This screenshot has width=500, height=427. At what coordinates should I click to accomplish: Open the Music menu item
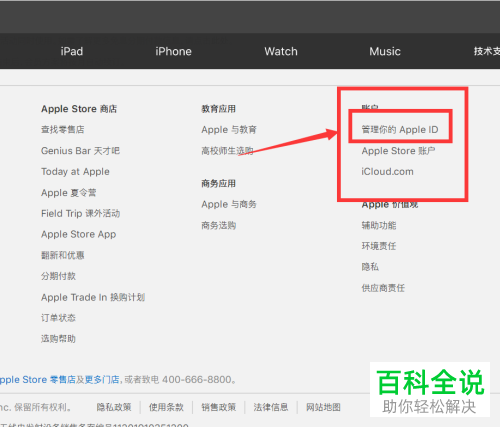click(385, 51)
